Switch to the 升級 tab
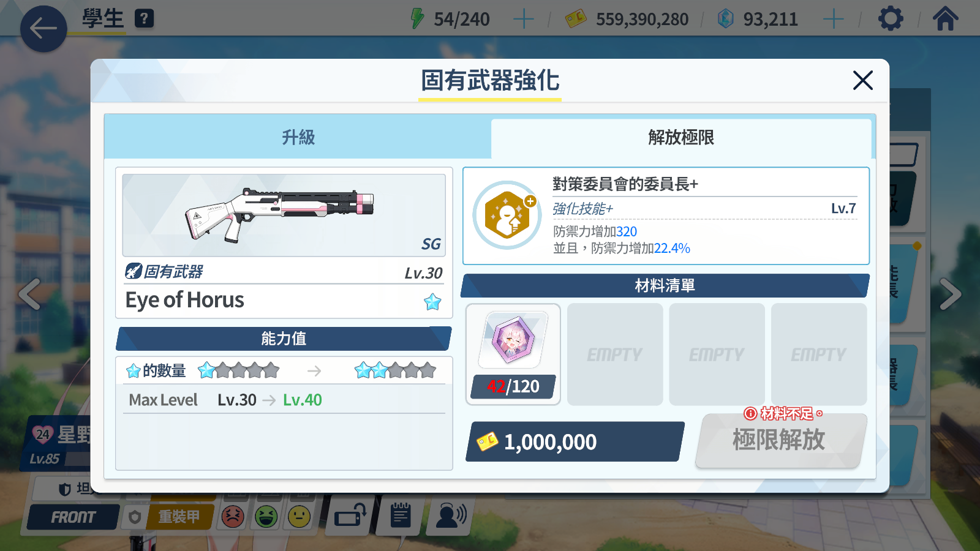 point(298,137)
